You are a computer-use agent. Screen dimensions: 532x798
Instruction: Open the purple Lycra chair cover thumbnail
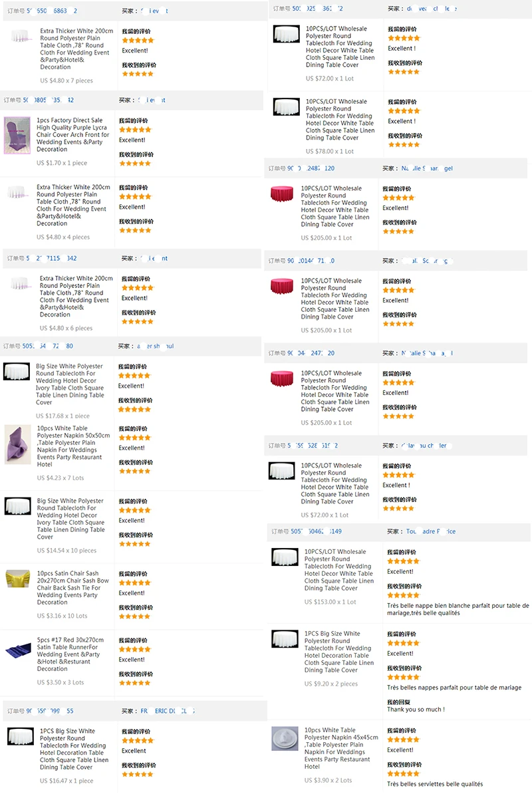pos(17,136)
